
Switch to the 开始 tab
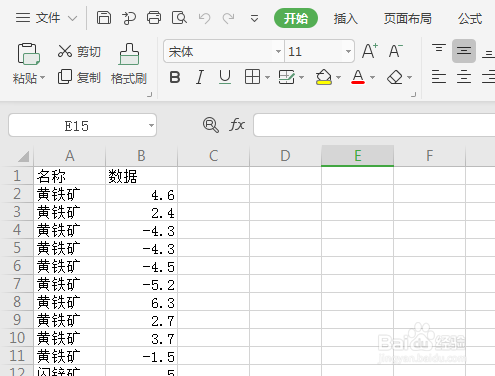[x=296, y=18]
